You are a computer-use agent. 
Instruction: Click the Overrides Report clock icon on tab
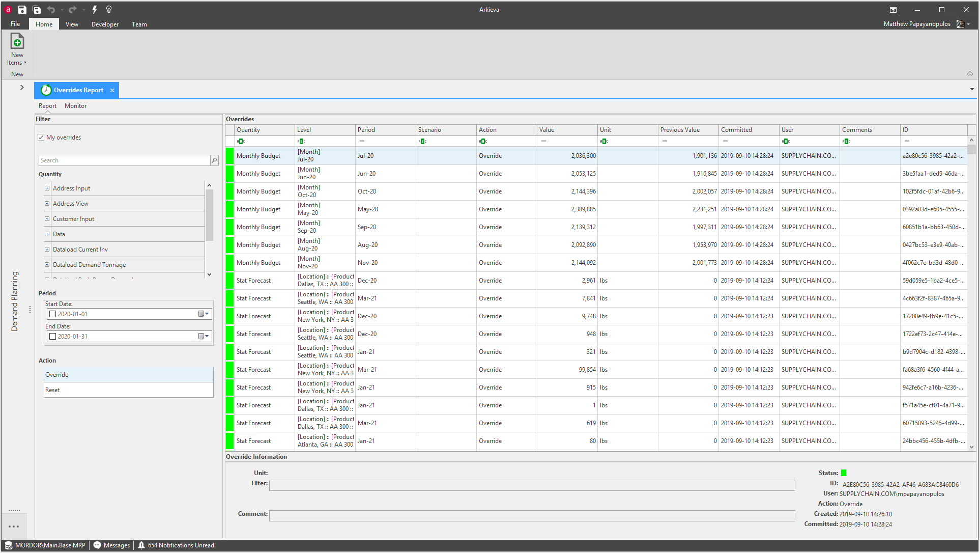click(46, 90)
